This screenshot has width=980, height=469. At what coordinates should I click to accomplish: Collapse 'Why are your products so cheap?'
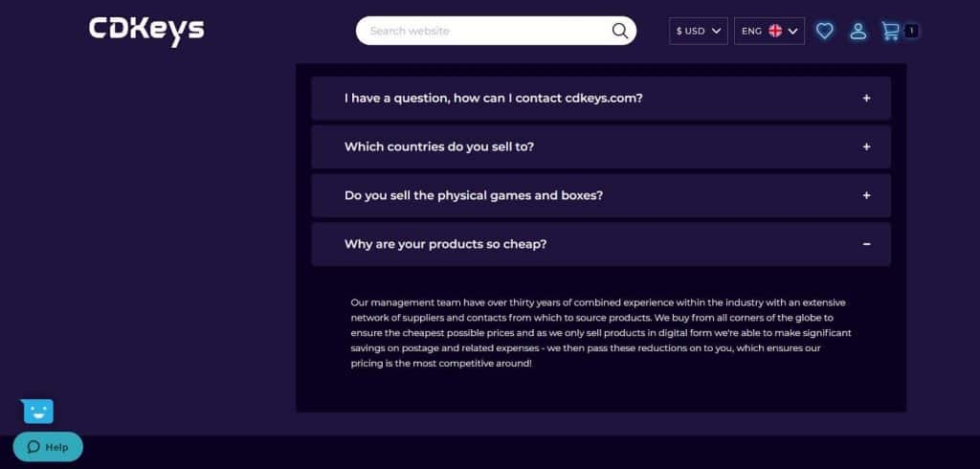pos(446,244)
